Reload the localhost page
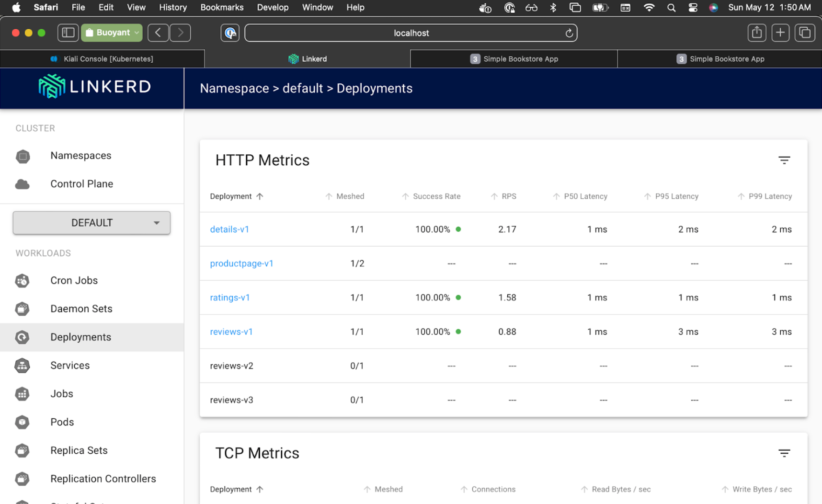822x504 pixels. pos(569,33)
